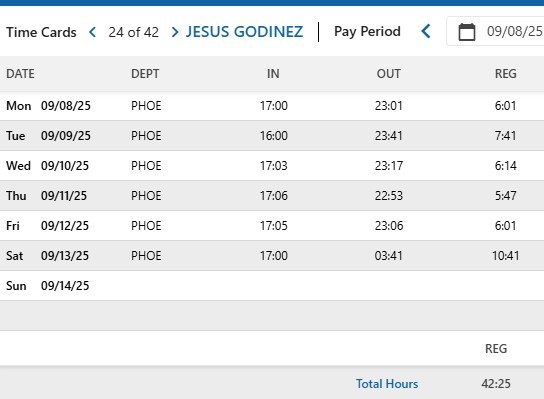Click Thursday OUT time 22:53
This screenshot has height=399, width=544.
tap(389, 196)
